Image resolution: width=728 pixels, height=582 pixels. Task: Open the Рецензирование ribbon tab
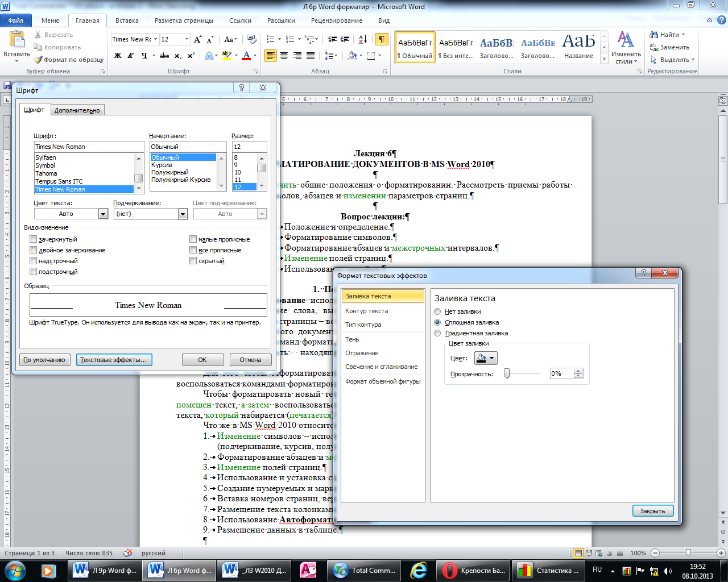[x=337, y=20]
